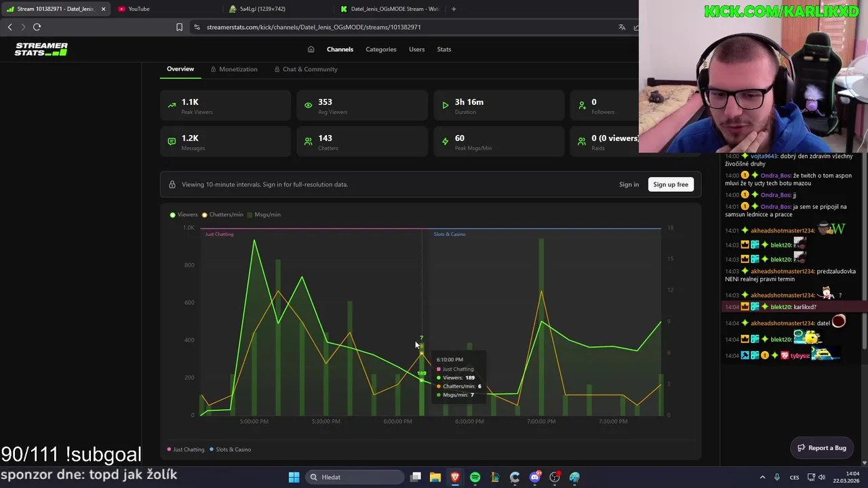The height and width of the screenshot is (488, 868).
Task: Toggle the Msgs/min series in chart legend
Action: pos(263,215)
